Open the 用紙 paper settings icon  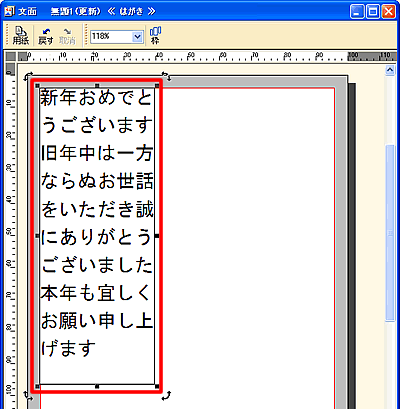21,36
